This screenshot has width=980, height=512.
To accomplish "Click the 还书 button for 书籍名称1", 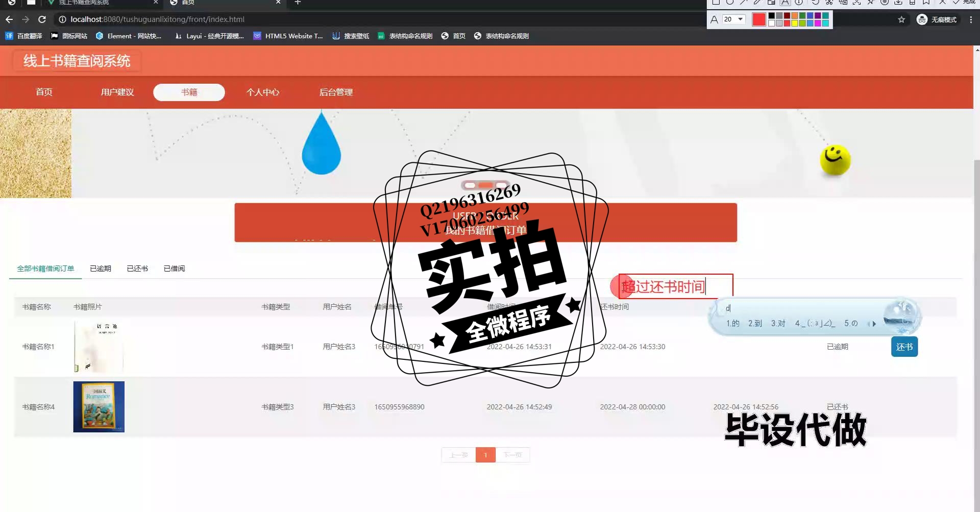I will click(904, 347).
